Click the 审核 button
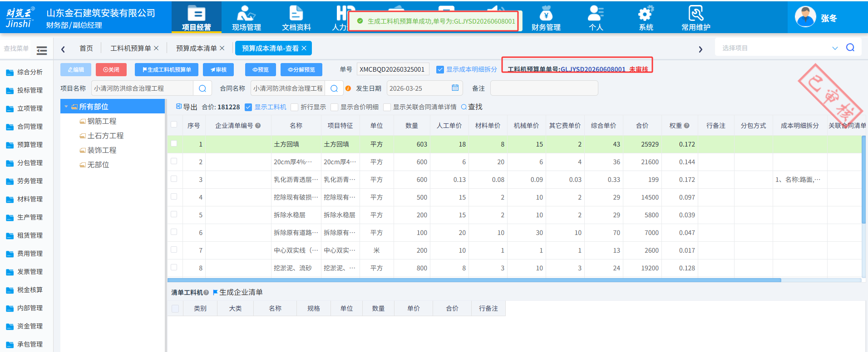Screen dimensions: 868x352 coord(218,69)
